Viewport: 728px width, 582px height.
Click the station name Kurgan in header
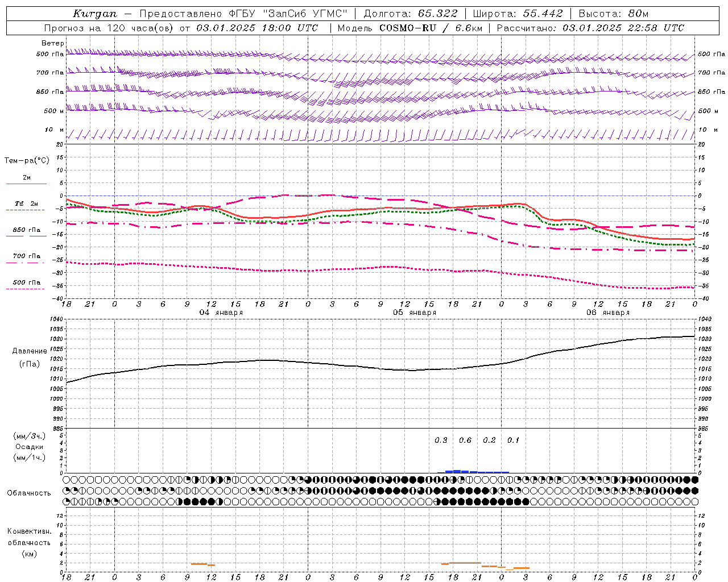(95, 14)
